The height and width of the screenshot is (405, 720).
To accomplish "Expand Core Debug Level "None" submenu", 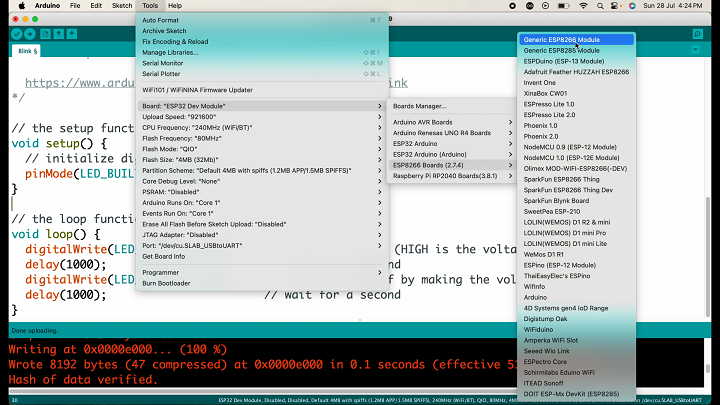I will click(x=262, y=181).
